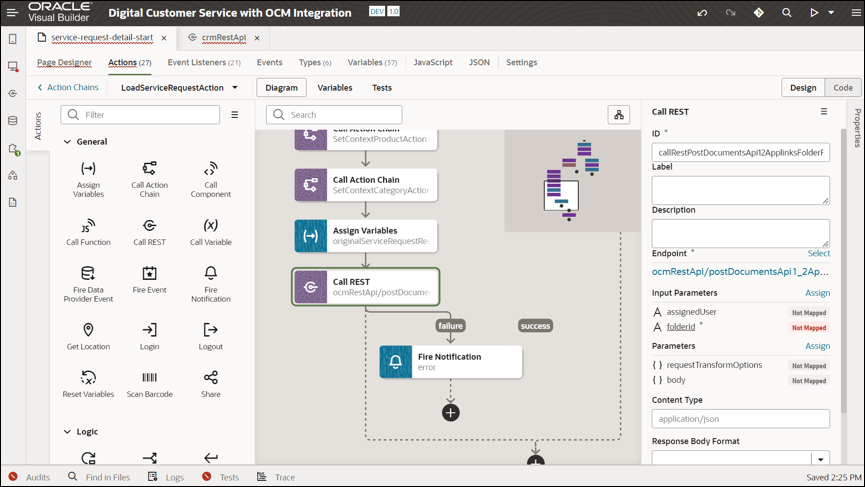The width and height of the screenshot is (865, 487).
Task: Open the JSON tab
Action: point(479,62)
